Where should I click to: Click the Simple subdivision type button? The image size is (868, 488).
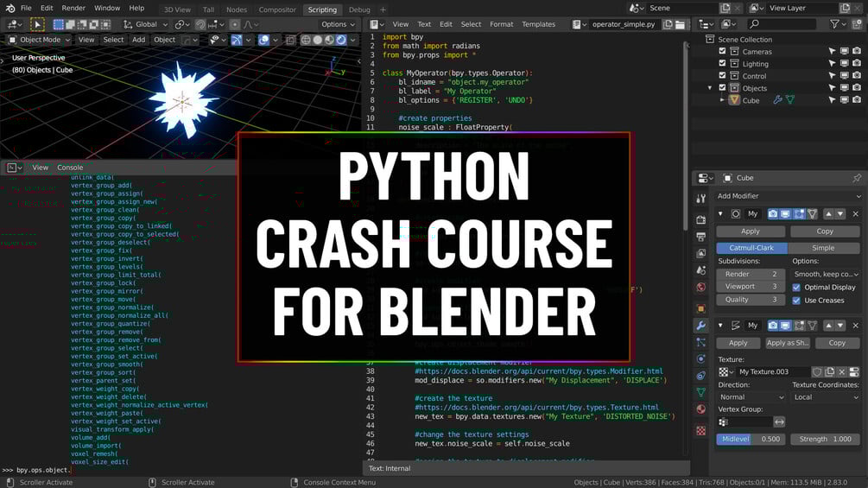pyautogui.click(x=823, y=248)
